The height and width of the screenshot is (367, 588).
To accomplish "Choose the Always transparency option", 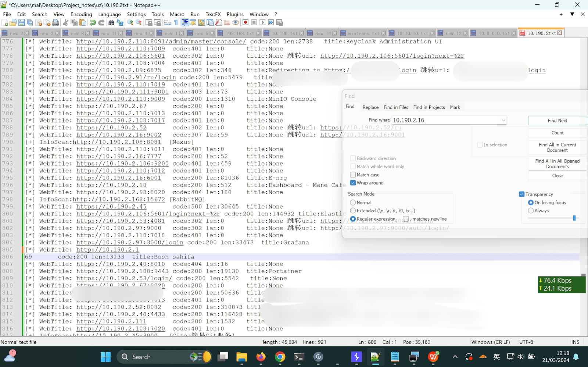I will (531, 210).
